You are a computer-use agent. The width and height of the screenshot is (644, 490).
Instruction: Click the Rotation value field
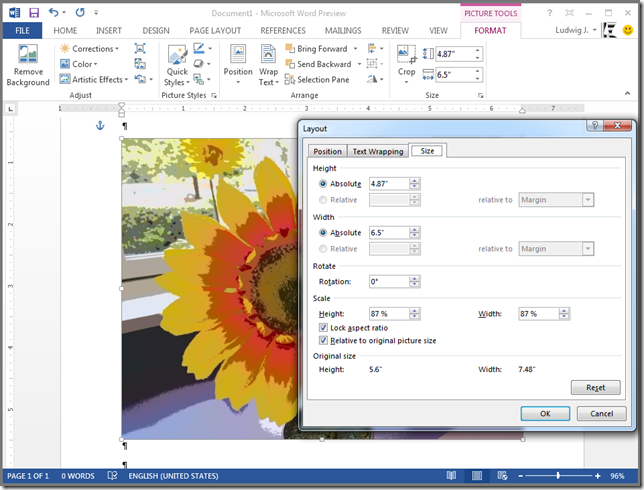tap(389, 281)
